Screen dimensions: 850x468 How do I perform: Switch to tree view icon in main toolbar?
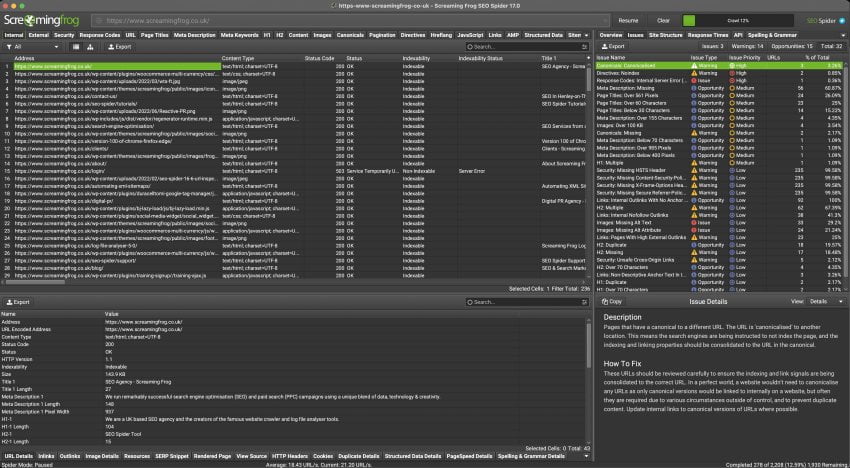coord(90,47)
